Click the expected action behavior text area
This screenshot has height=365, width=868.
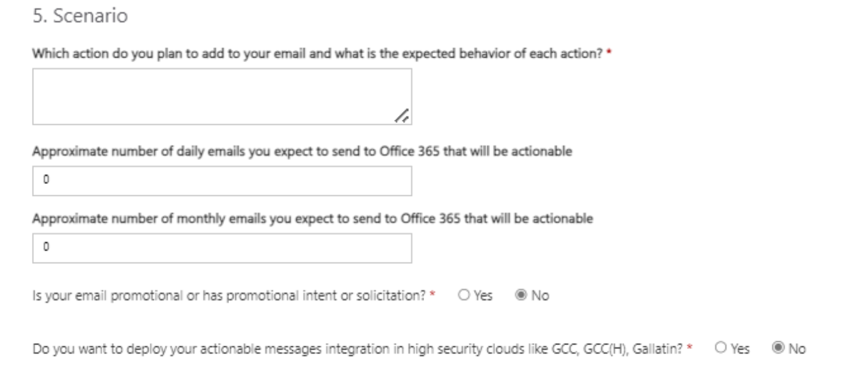(x=221, y=96)
